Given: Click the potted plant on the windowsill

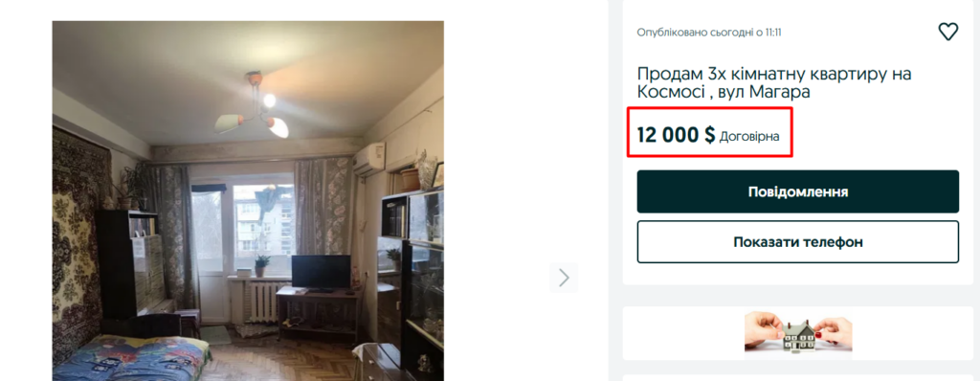Looking at the screenshot, I should point(262,265).
